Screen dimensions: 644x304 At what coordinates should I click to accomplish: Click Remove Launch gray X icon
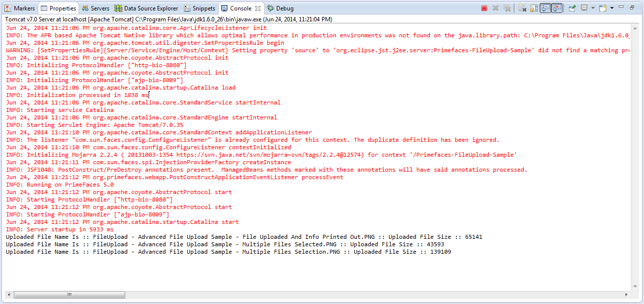495,8
